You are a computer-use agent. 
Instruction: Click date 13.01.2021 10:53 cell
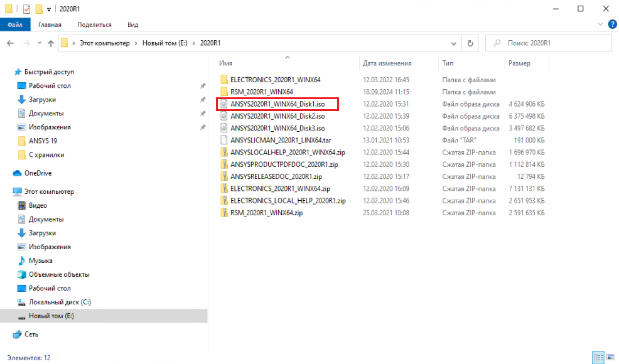point(386,140)
